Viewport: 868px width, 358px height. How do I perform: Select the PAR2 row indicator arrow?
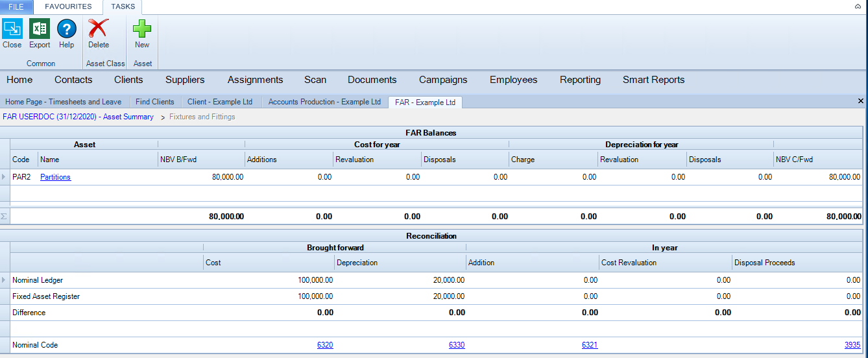pyautogui.click(x=5, y=176)
